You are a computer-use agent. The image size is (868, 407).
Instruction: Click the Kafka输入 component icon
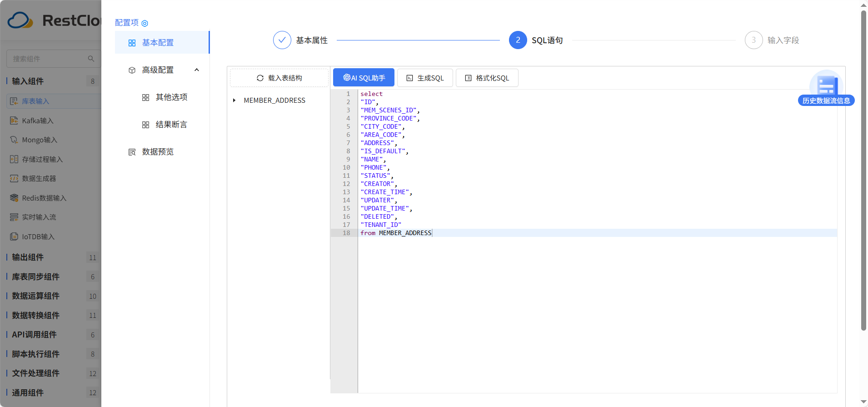click(x=14, y=121)
